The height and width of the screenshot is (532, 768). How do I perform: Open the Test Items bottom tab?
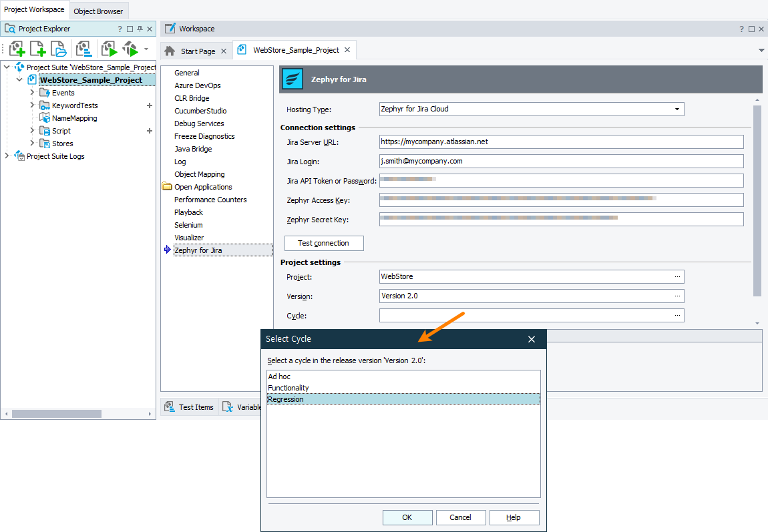click(x=190, y=407)
